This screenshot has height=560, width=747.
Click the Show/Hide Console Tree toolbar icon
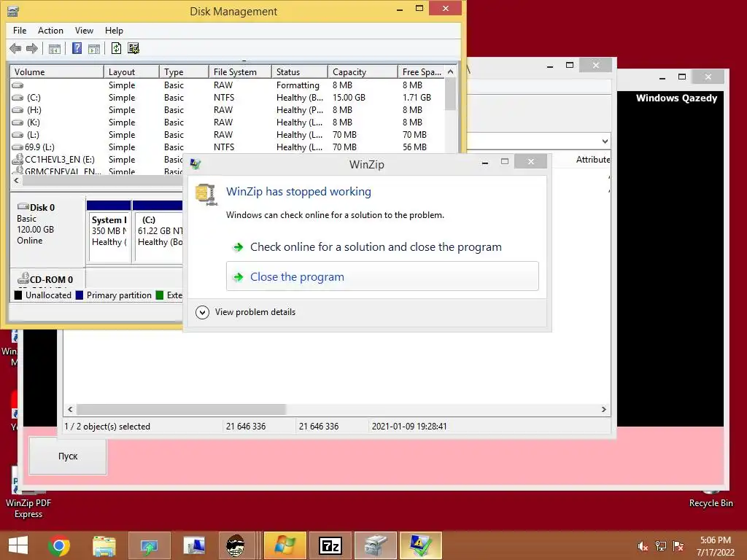(x=55, y=48)
